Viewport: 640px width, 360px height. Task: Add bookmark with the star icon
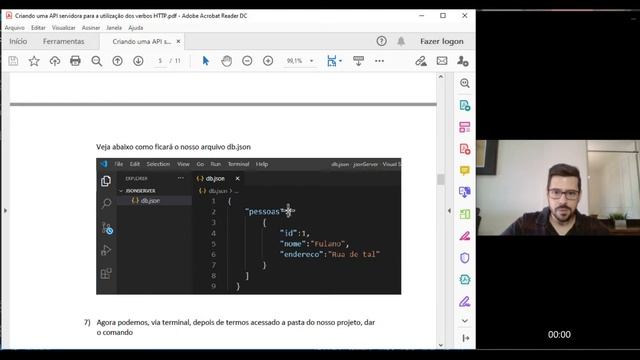pyautogui.click(x=34, y=61)
